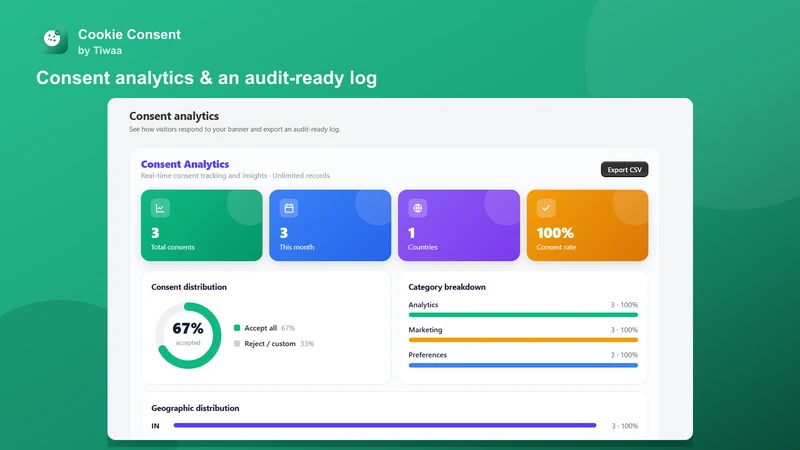Click the '100%' figure on Consent rate card
Screen dimensions: 800x450
click(x=555, y=233)
